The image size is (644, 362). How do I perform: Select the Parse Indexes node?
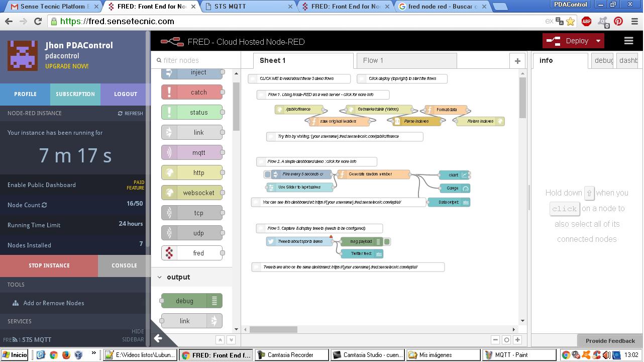(416, 121)
